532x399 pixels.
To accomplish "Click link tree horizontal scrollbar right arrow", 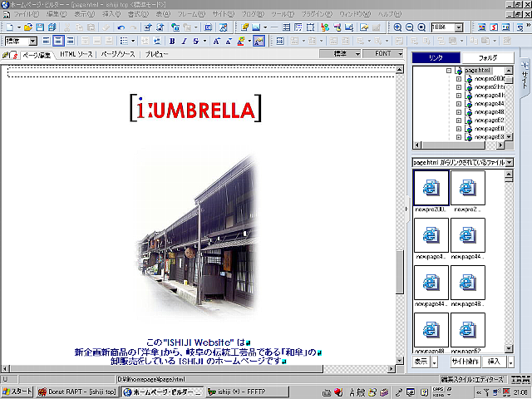I will (500, 145).
